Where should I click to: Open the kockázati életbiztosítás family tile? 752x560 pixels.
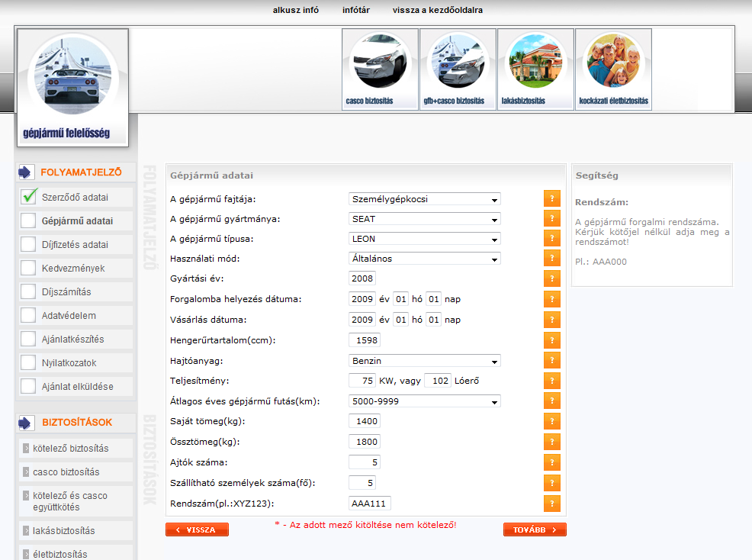click(613, 69)
